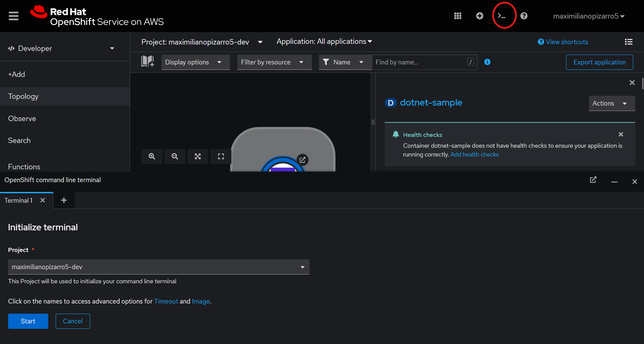Minimize the command line terminal
This screenshot has width=644, height=344.
pos(615,182)
